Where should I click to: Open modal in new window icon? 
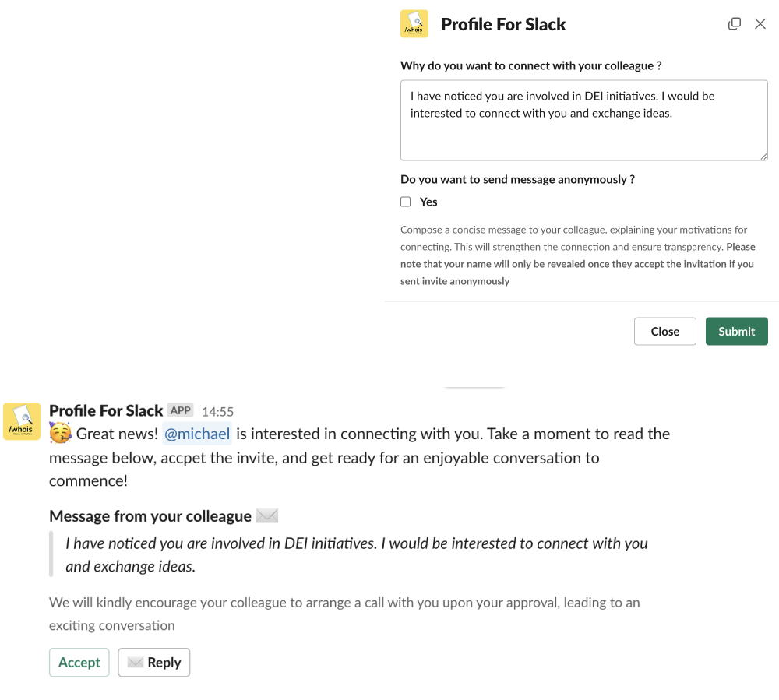pyautogui.click(x=734, y=24)
